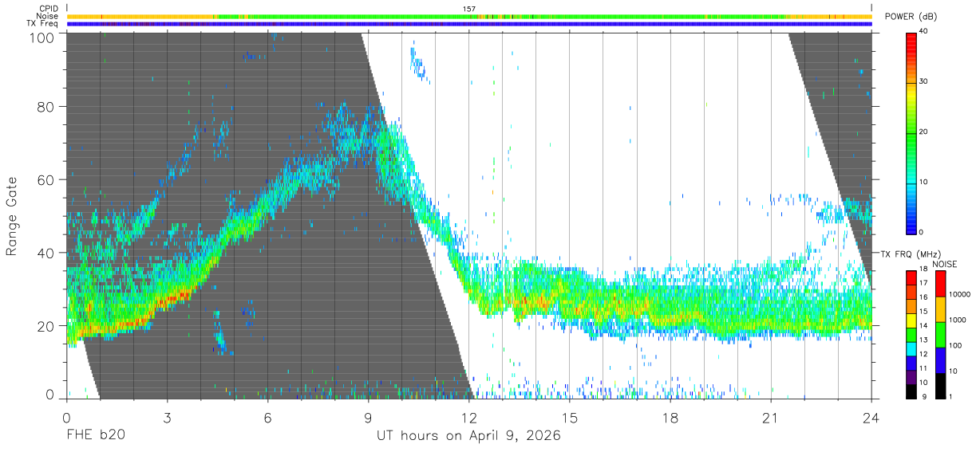Screen dimensions: 980x452
Task: Click the 20 tick on Range Gate axis
Action: tap(45, 325)
